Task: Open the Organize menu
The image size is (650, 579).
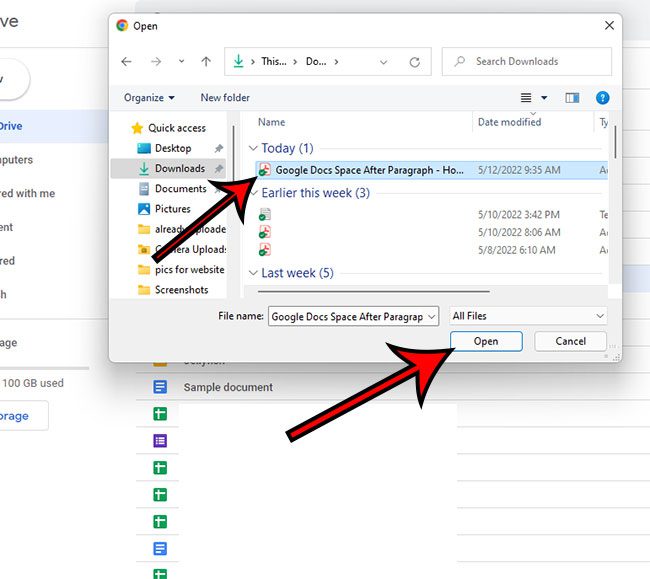Action: [x=150, y=98]
